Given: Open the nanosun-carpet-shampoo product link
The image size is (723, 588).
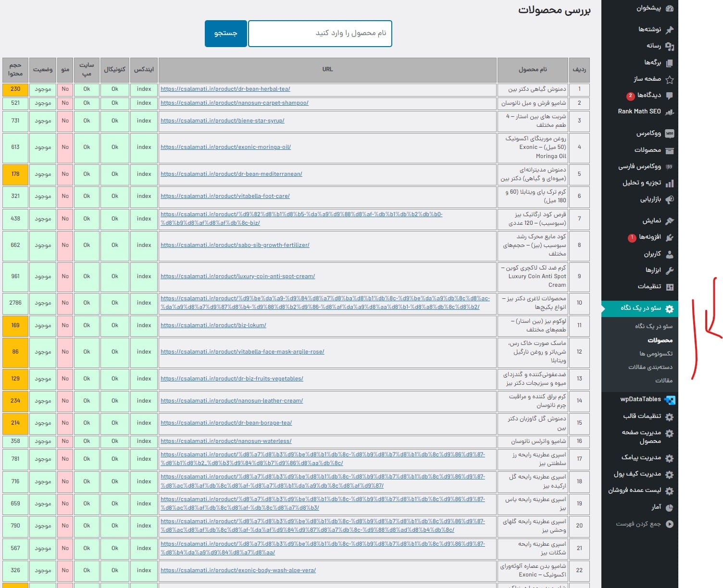Looking at the screenshot, I should [235, 103].
